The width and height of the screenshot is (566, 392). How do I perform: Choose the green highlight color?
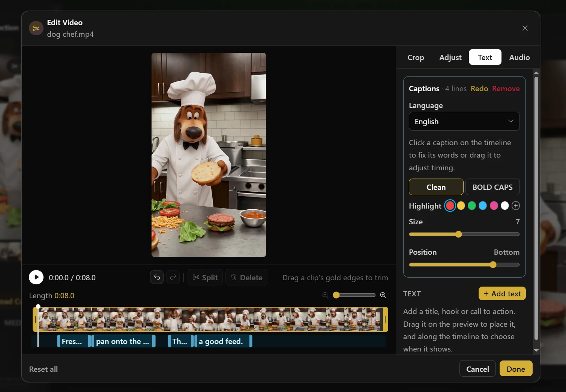point(472,206)
